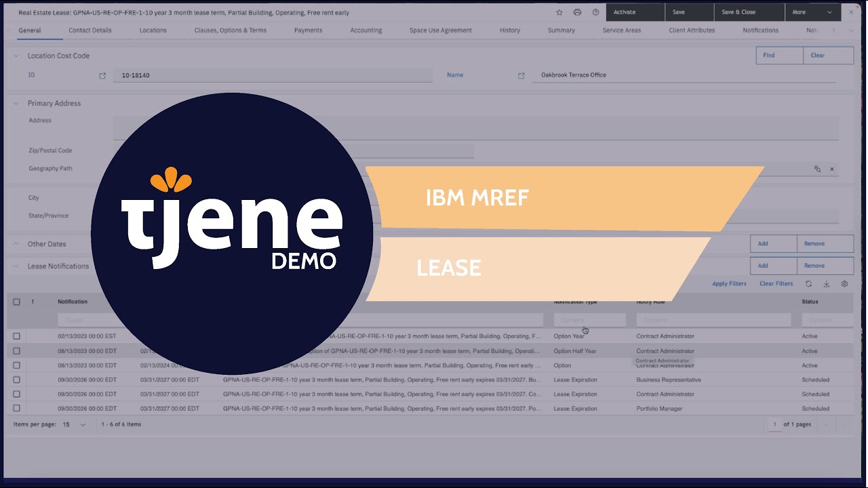Click the Activate button
The height and width of the screenshot is (488, 868).
pos(634,12)
